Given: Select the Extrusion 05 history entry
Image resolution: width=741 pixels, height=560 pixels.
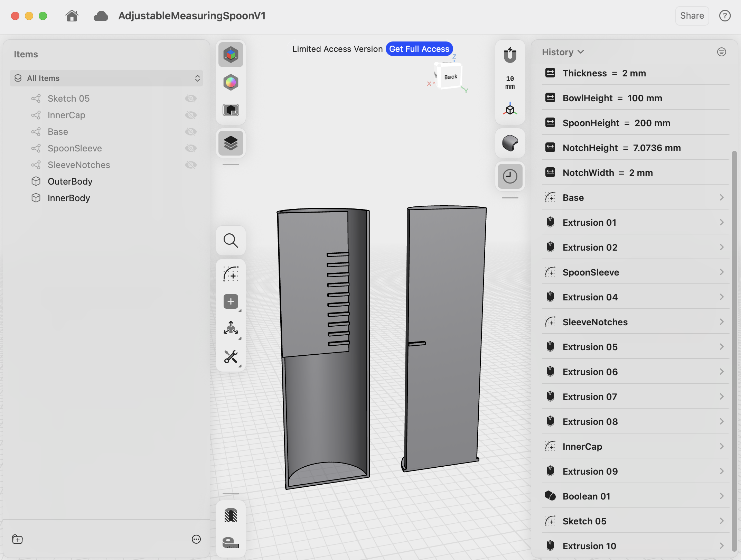Looking at the screenshot, I should (x=635, y=347).
